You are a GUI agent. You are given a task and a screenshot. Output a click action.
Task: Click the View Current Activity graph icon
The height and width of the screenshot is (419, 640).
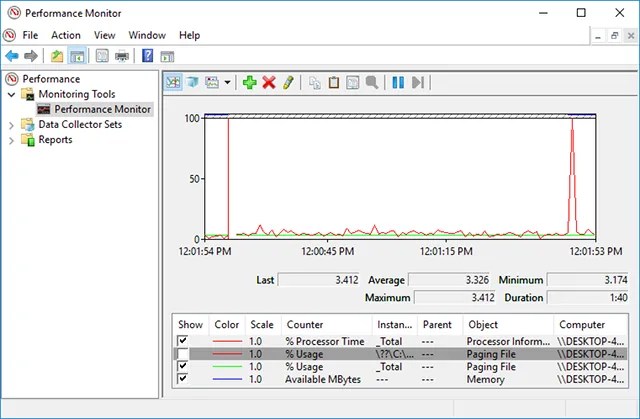point(173,82)
